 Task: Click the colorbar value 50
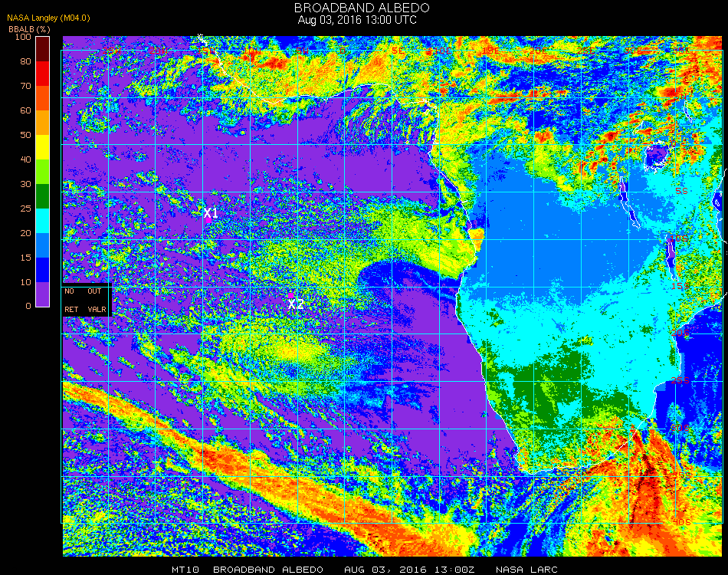(25, 135)
